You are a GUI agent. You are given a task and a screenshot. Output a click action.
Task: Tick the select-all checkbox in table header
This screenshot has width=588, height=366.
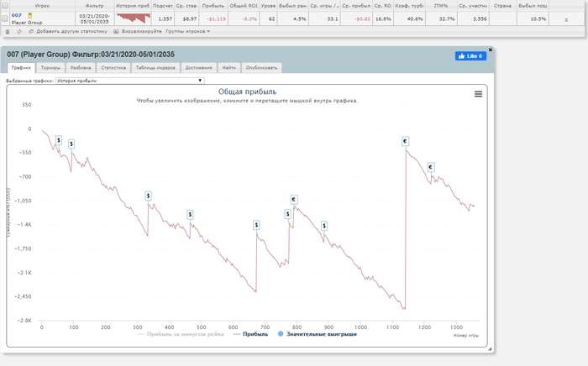(4, 6)
